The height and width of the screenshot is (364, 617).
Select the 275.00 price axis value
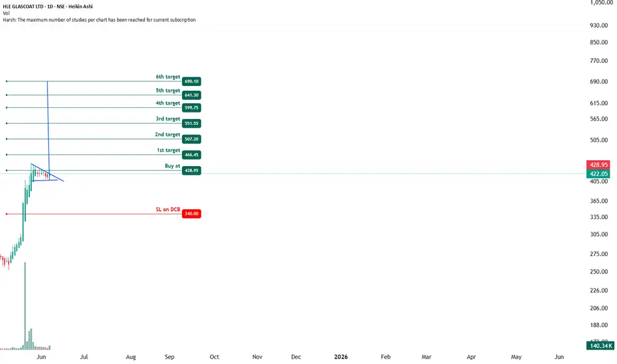coord(599,254)
